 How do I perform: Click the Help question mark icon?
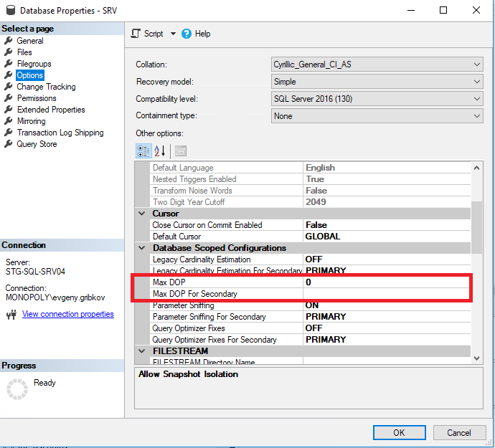coord(187,34)
